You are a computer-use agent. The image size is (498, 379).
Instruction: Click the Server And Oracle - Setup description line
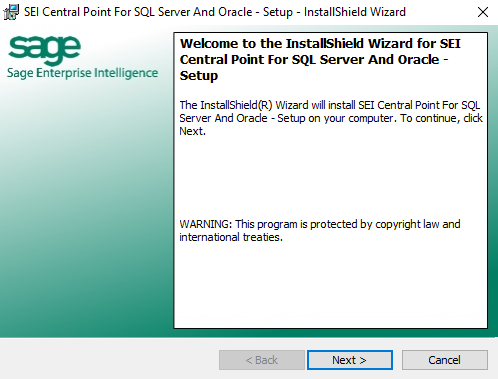(331, 118)
